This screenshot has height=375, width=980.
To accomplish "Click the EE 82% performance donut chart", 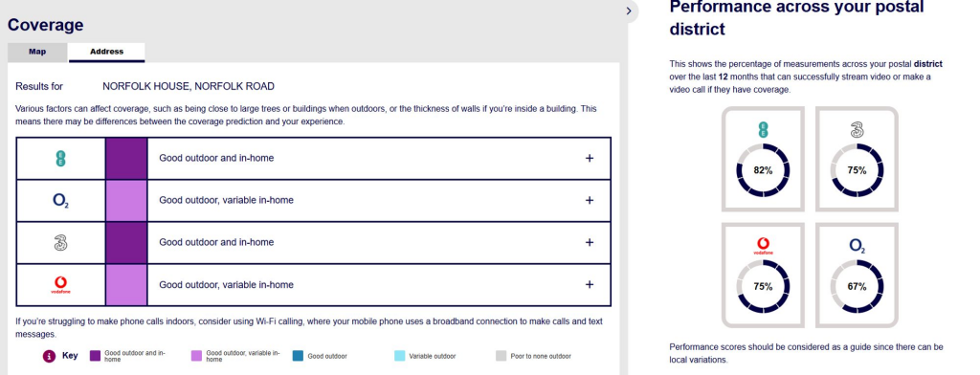I will point(763,170).
